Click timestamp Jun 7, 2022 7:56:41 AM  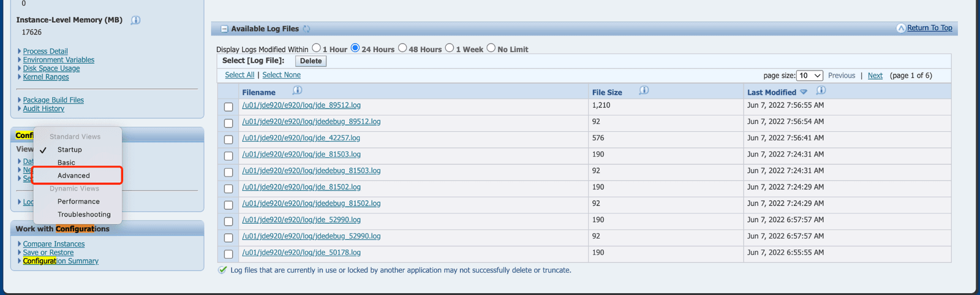click(x=785, y=138)
